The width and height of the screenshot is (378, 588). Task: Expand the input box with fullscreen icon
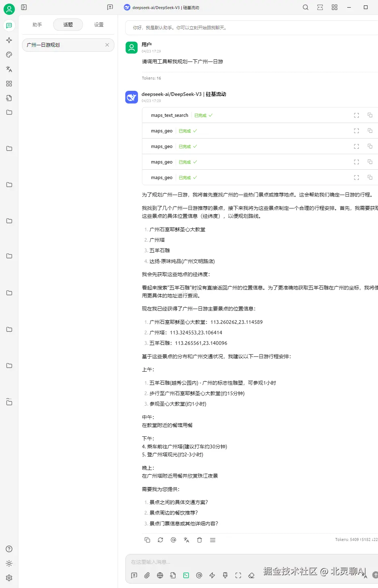point(238,575)
